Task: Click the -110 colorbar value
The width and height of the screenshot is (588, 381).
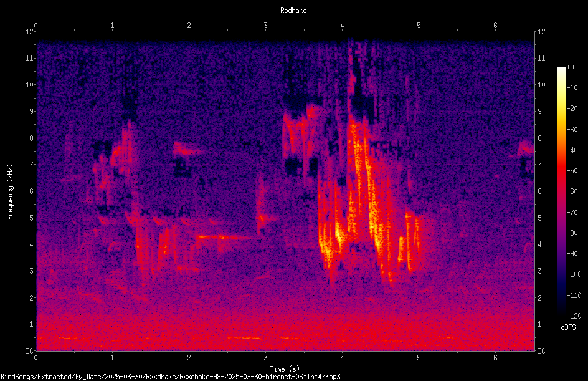Action: tap(574, 296)
